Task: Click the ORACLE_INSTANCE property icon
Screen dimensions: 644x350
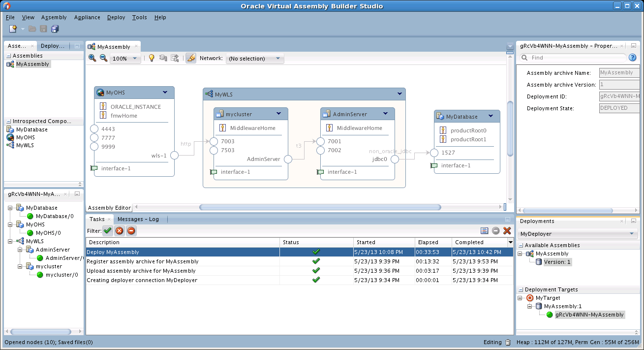Action: click(103, 106)
